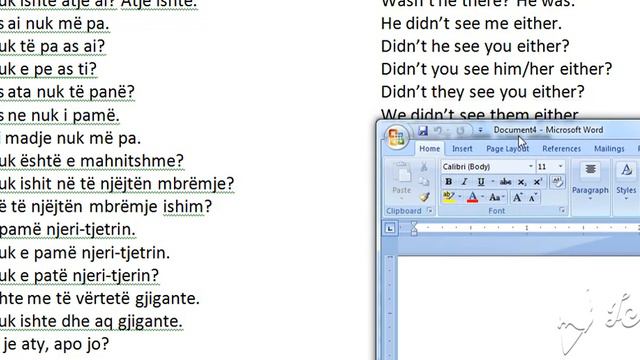The image size is (640, 360).
Task: Undo the last action in Quick Access toolbar
Action: tap(438, 131)
